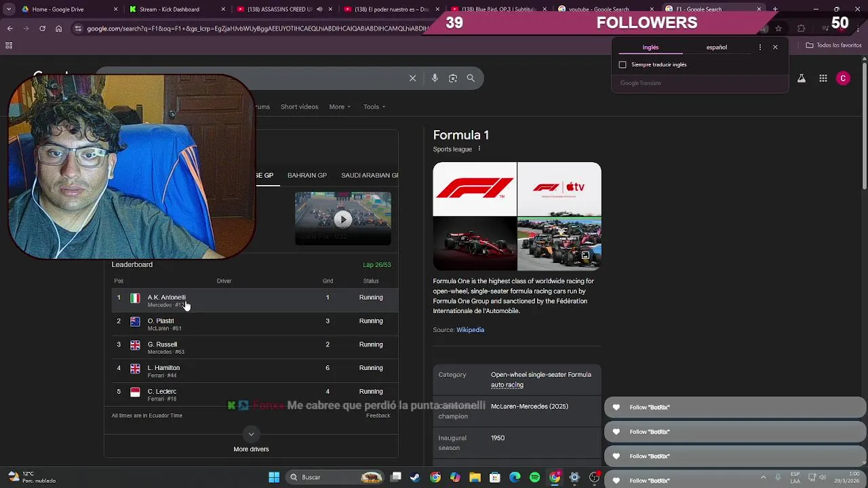Viewport: 868px width, 488px height.
Task: Go back using the browser back arrow
Action: point(9,28)
